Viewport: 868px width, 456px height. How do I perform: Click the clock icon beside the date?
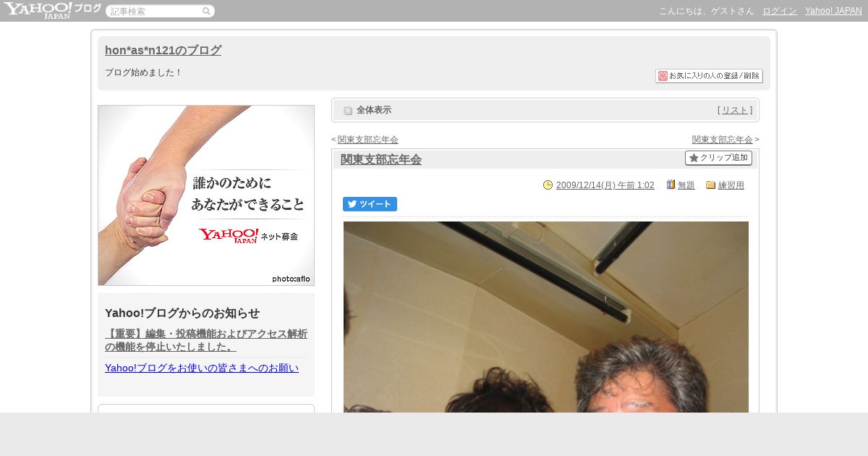(x=548, y=185)
